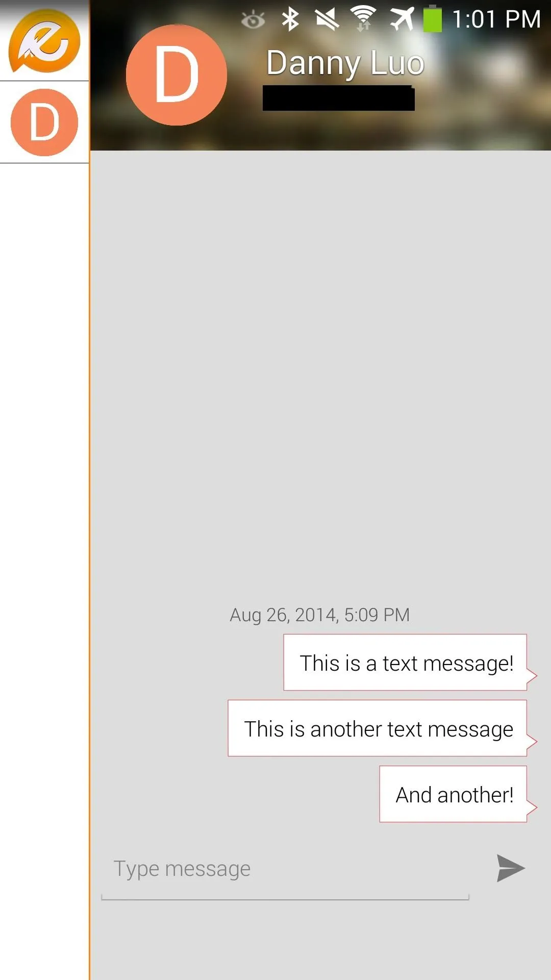The image size is (551, 980).
Task: Tap the redacted phone number bar
Action: pyautogui.click(x=339, y=98)
